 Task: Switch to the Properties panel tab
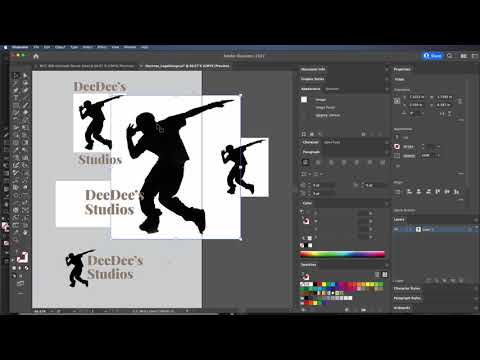[x=402, y=69]
